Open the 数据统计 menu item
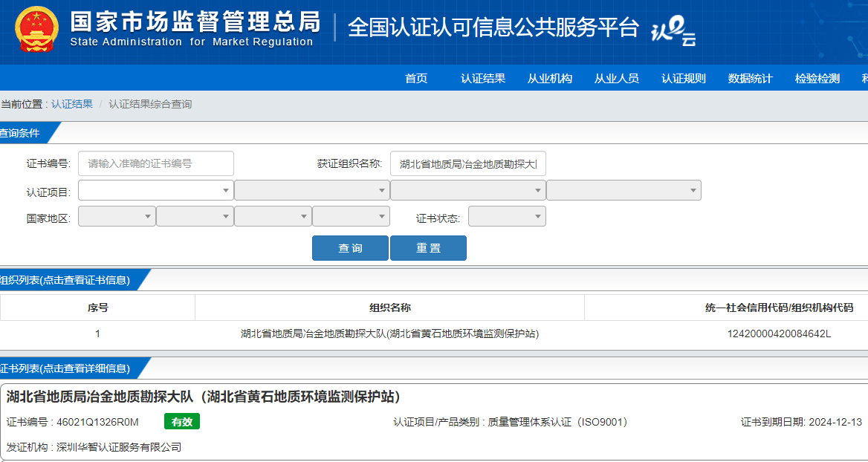 click(750, 79)
